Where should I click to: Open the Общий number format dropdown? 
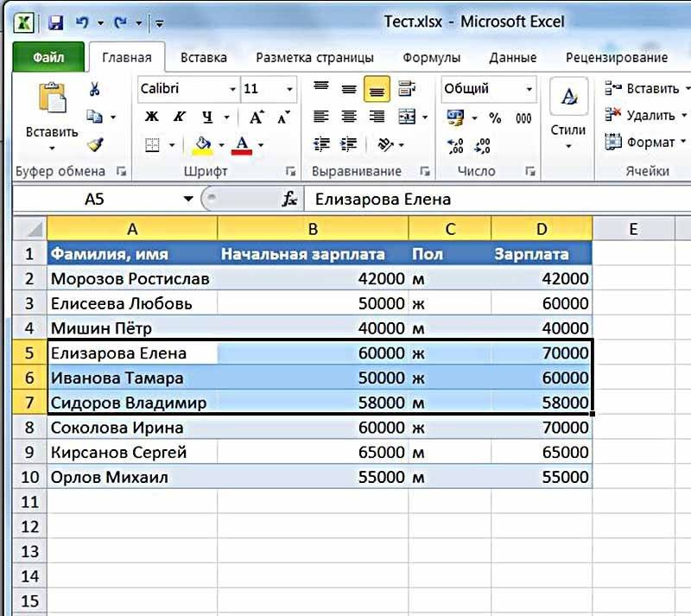529,89
